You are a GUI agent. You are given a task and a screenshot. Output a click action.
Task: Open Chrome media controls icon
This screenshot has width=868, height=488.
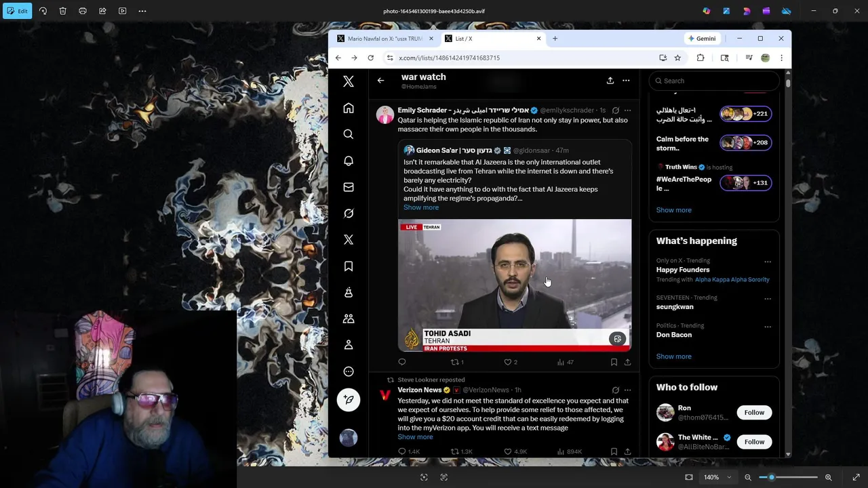(x=749, y=58)
